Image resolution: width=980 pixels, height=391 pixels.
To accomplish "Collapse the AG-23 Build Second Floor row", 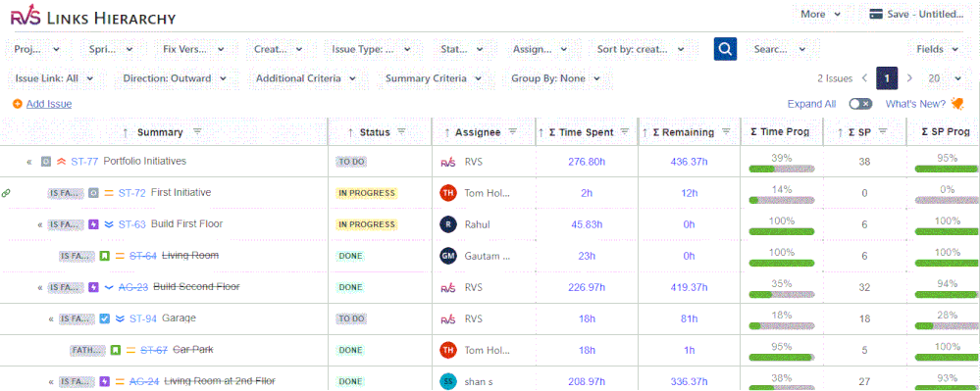I will pyautogui.click(x=40, y=288).
